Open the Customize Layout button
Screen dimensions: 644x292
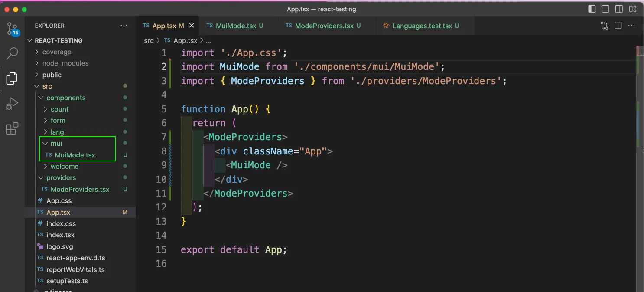pos(633,9)
